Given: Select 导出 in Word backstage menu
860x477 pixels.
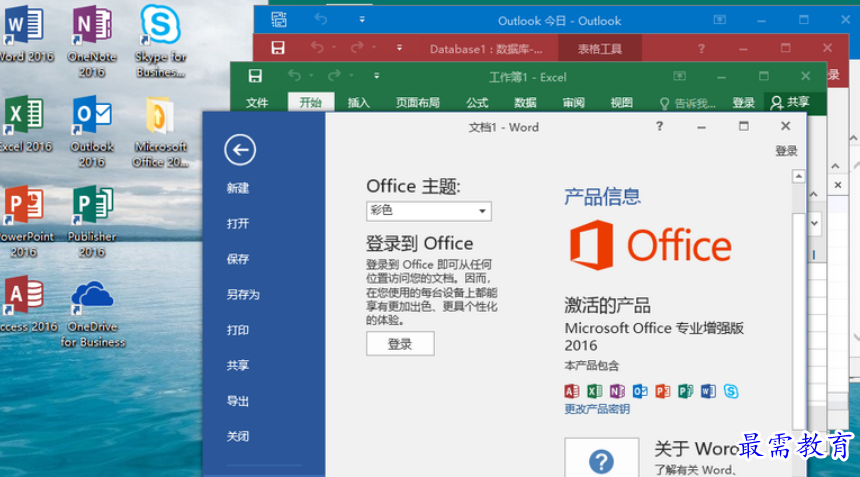Looking at the screenshot, I should point(237,401).
